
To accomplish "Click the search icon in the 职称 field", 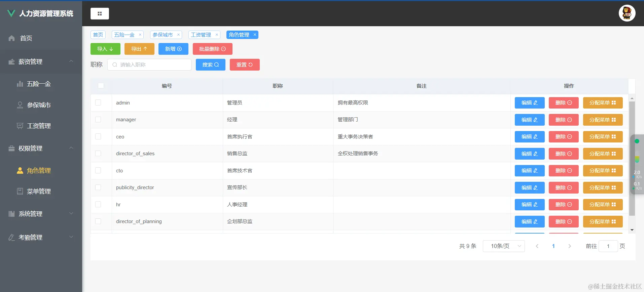I will [x=115, y=65].
